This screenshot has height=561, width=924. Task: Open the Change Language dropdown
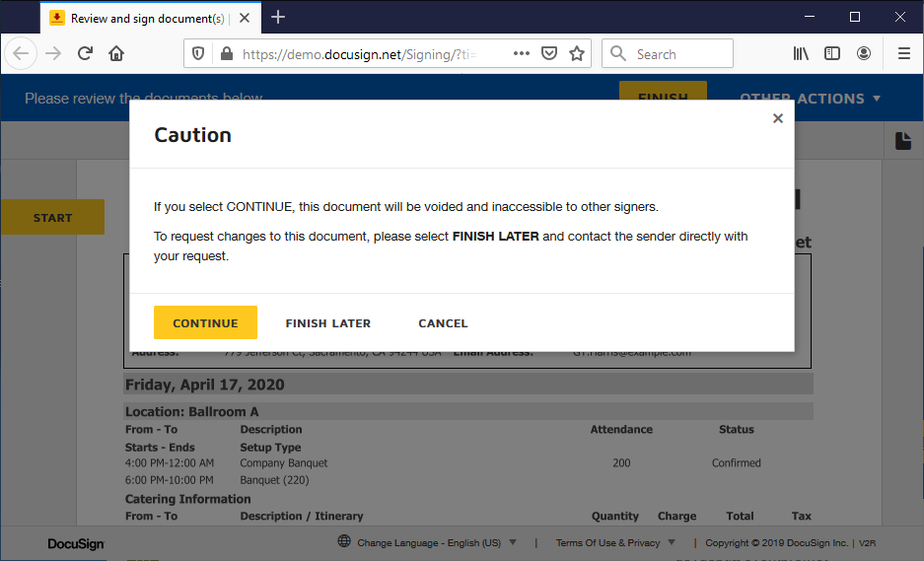[437, 542]
